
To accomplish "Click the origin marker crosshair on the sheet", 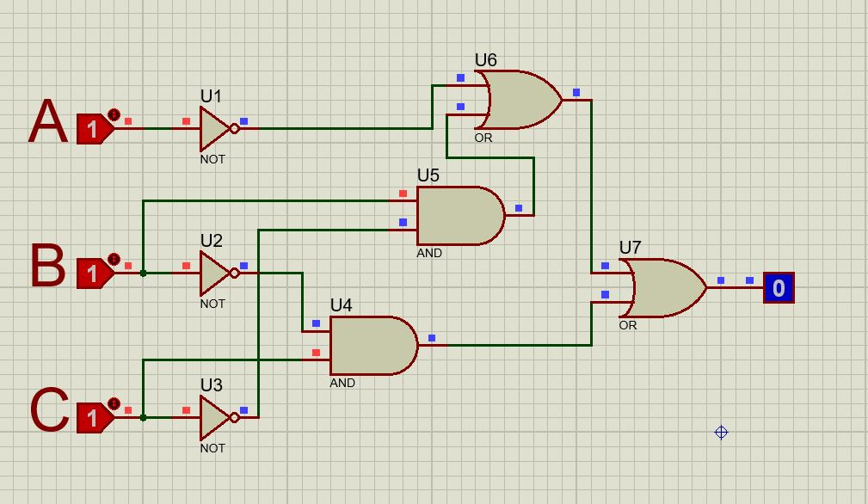I will (x=721, y=432).
